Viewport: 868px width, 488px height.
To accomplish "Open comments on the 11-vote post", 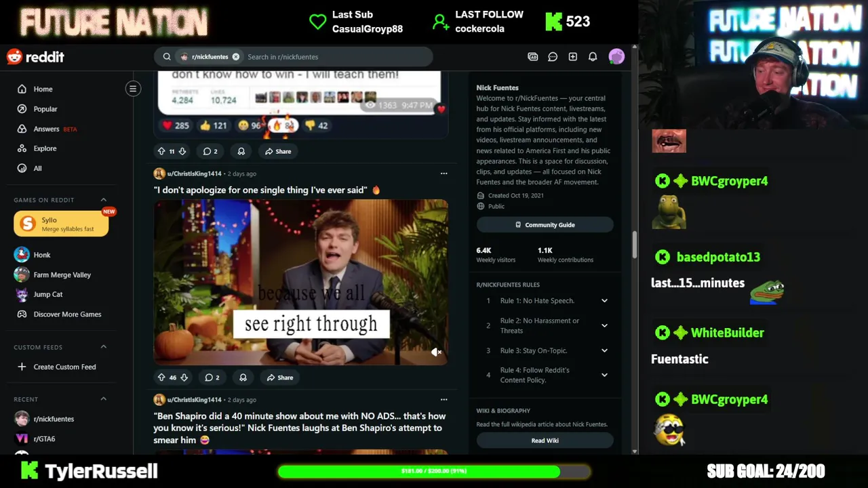I will [x=210, y=151].
